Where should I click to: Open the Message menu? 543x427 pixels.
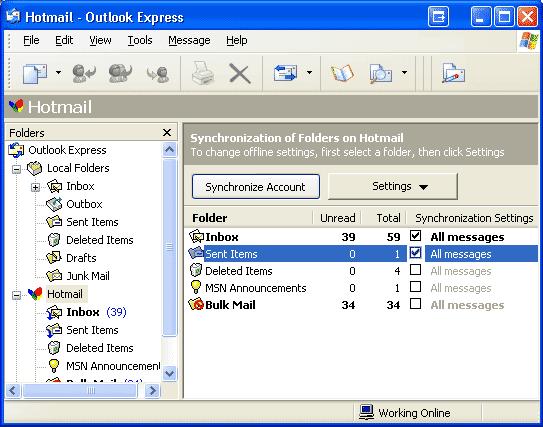click(189, 41)
